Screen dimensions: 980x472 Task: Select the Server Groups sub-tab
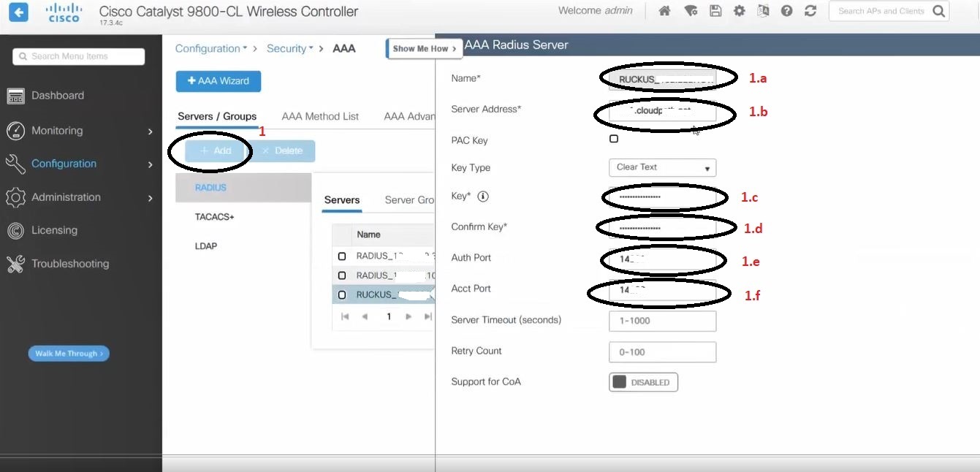pos(409,200)
